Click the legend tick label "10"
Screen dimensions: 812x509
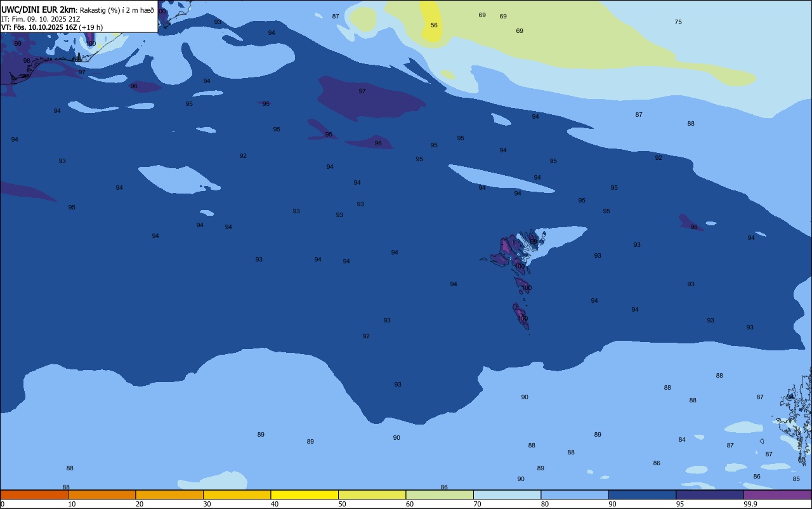tap(72, 504)
